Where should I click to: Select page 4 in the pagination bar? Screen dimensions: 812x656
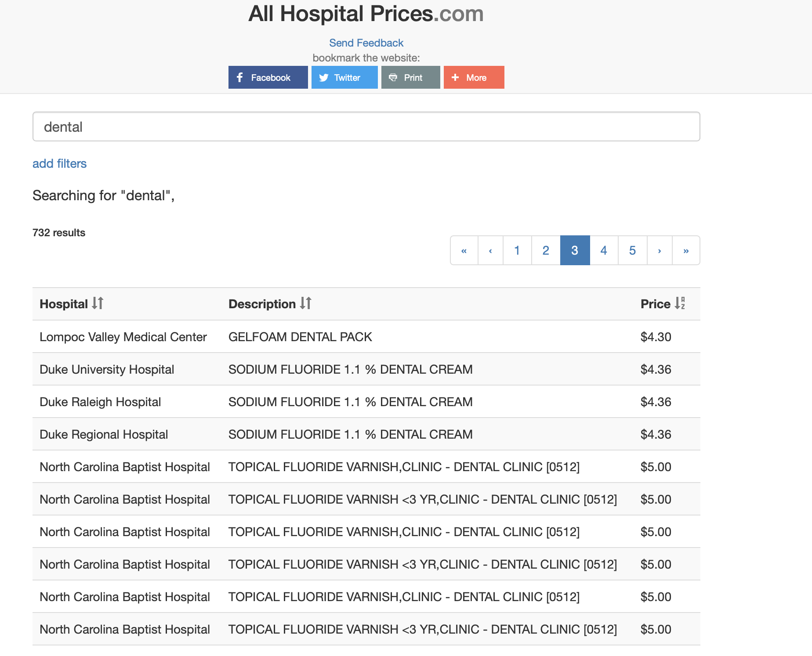click(604, 250)
